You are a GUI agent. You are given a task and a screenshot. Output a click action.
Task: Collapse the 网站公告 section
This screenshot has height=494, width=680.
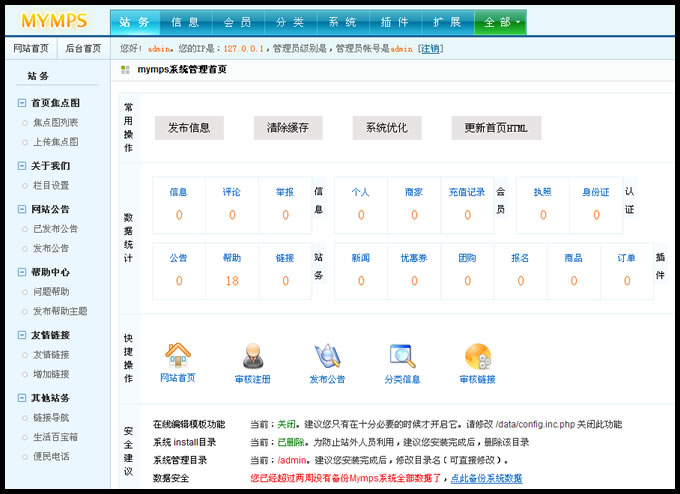[x=22, y=209]
